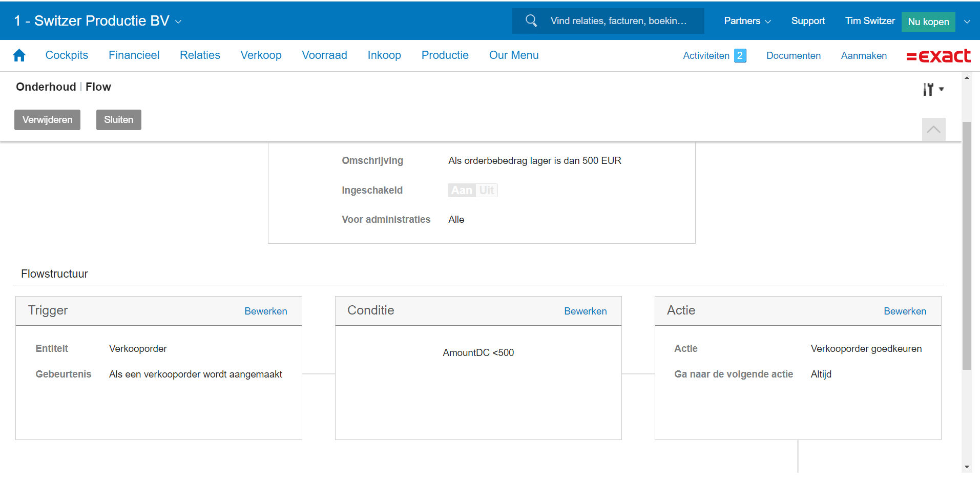This screenshot has width=980, height=482.
Task: Click the page scrollbar down arrow
Action: (x=967, y=467)
